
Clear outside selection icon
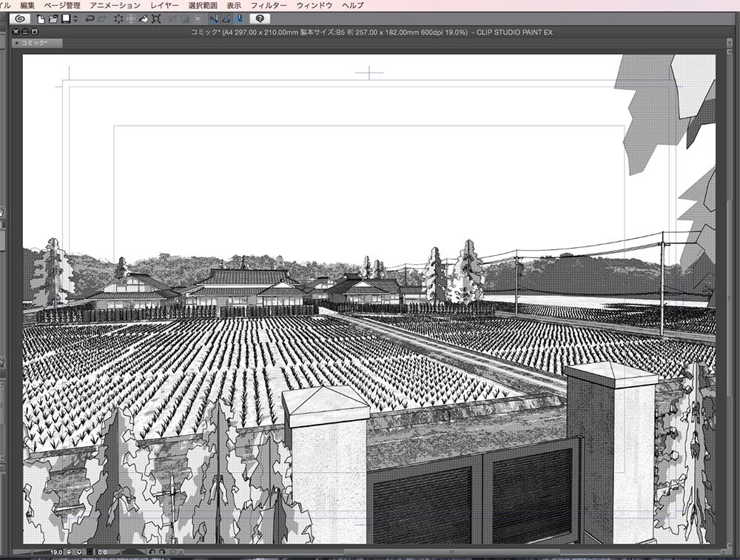coord(131,19)
